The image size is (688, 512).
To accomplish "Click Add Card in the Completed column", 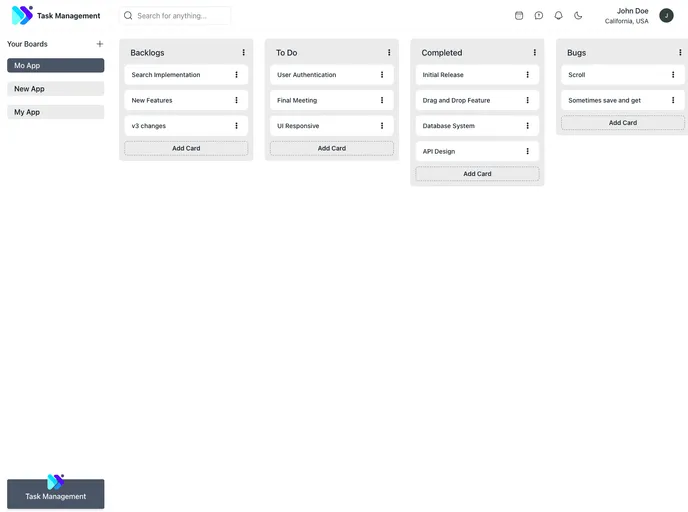I will [477, 174].
